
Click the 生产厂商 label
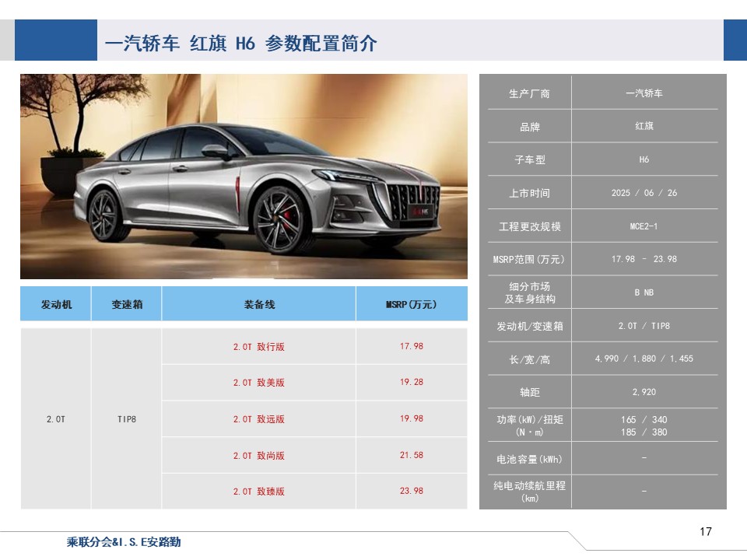point(529,94)
